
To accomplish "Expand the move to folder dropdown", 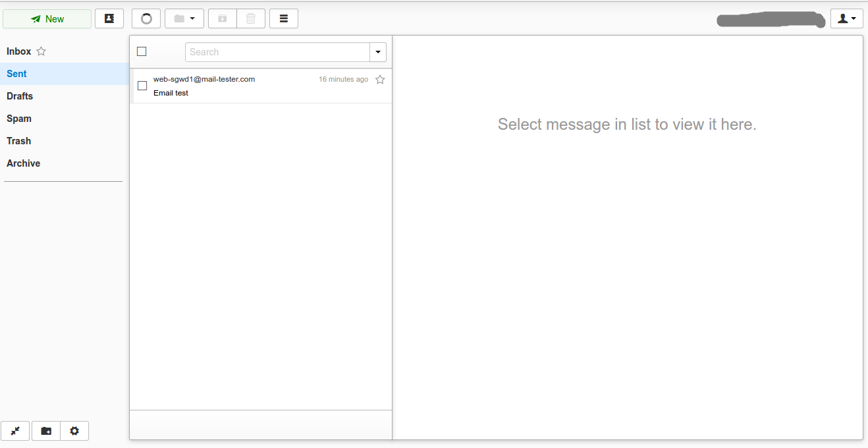I will tap(184, 18).
